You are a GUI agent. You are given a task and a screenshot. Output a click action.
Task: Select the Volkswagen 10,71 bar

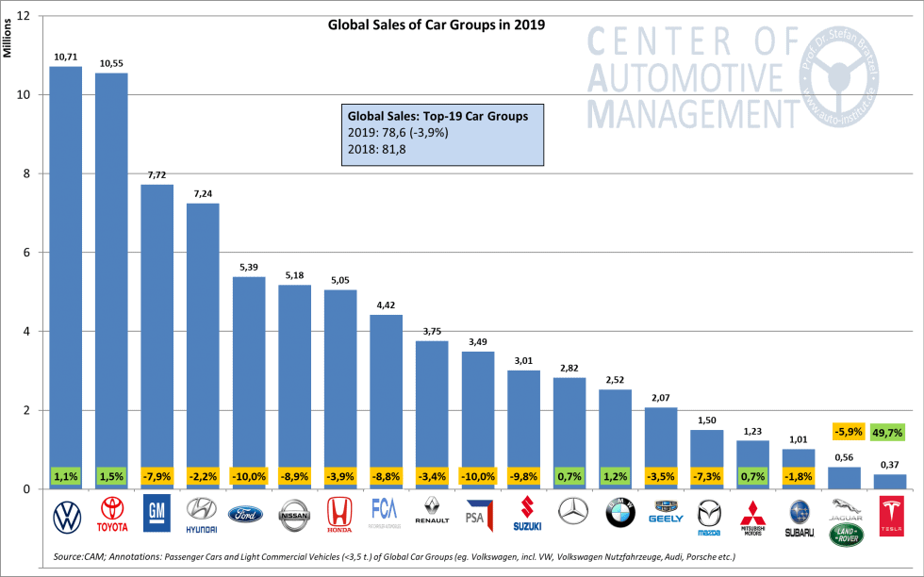[x=65, y=277]
